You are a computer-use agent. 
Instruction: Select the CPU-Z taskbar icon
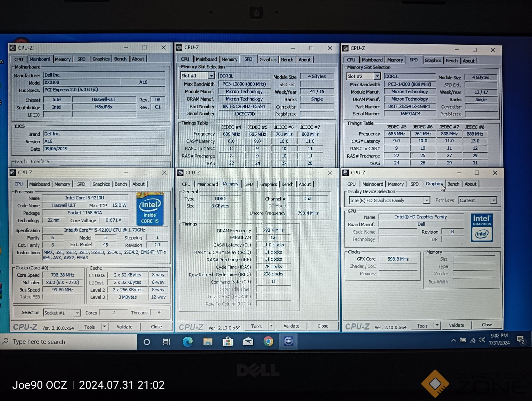click(x=288, y=341)
